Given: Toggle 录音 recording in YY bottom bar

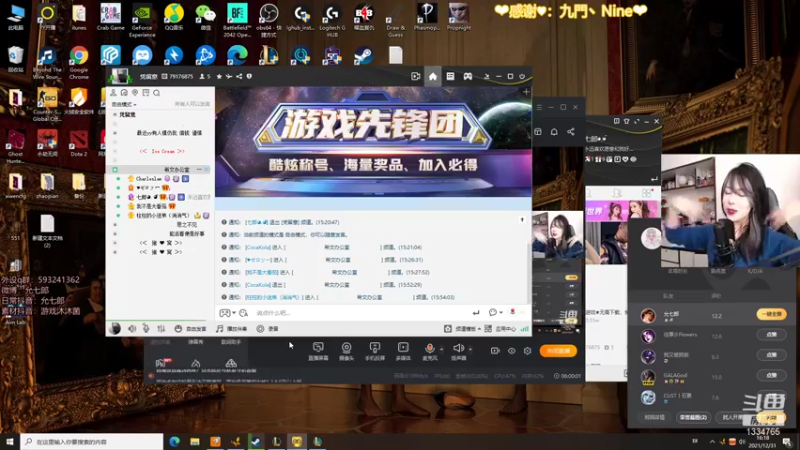Looking at the screenshot, I should [268, 329].
